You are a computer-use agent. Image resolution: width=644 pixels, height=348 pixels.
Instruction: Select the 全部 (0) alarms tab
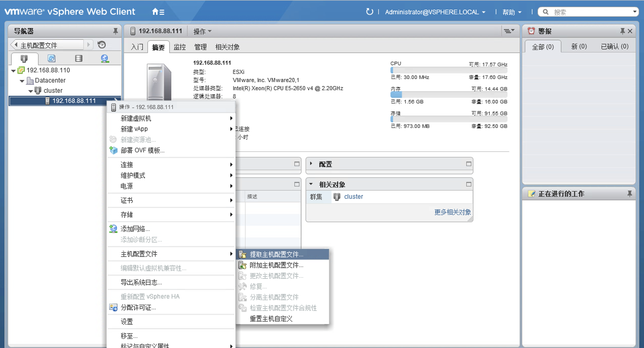[x=543, y=47]
